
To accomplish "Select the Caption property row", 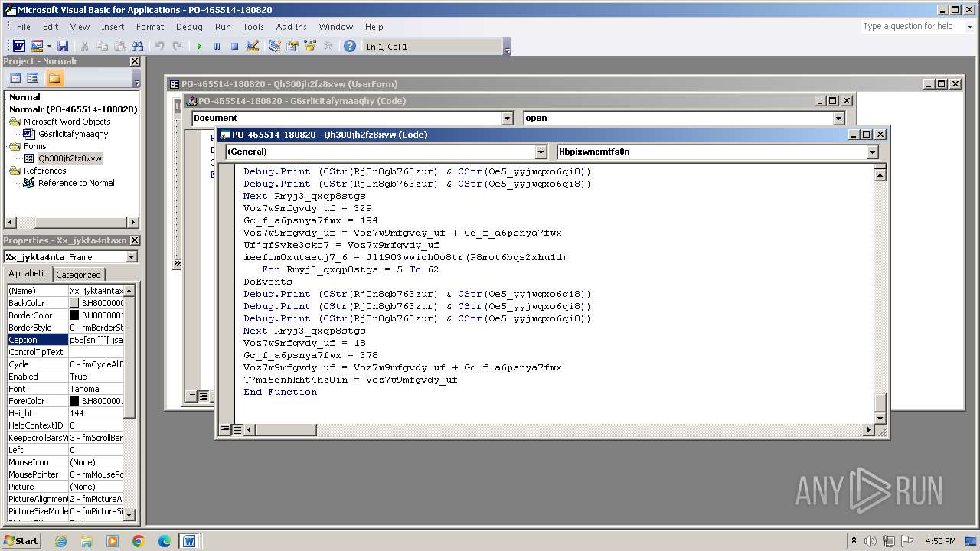I will pyautogui.click(x=65, y=340).
